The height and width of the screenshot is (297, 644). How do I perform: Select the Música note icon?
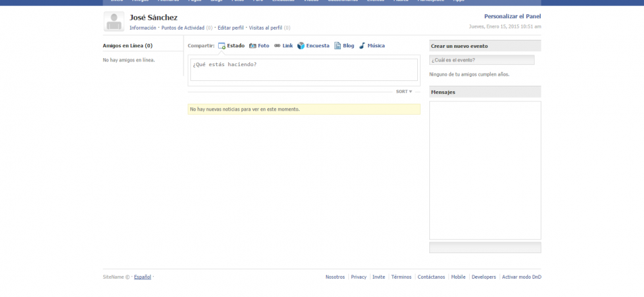tap(362, 46)
